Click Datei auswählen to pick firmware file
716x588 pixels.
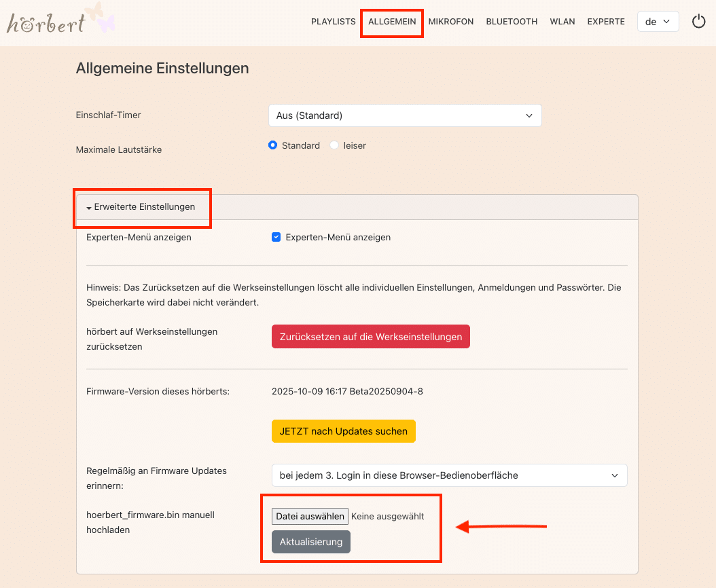310,516
